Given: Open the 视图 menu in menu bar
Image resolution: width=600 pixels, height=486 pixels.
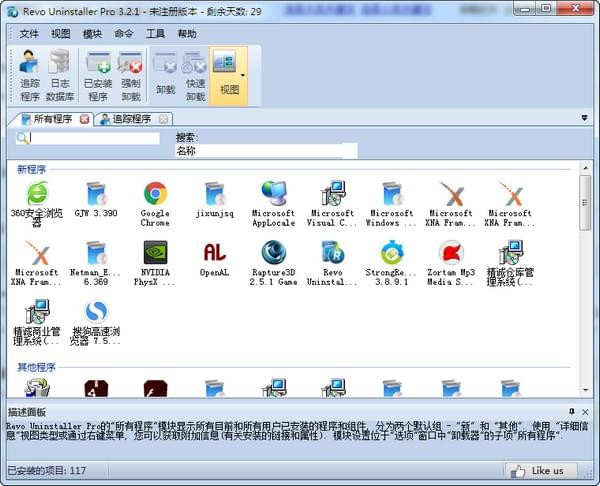Looking at the screenshot, I should (x=61, y=34).
